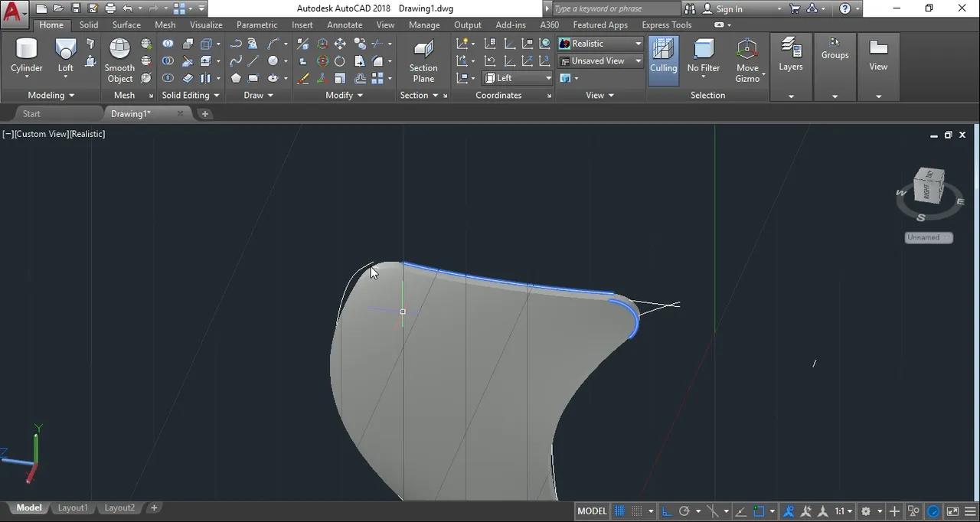Screen dimensions: 980x522
Task: Add a new drawing tab with plus button
Action: click(205, 114)
